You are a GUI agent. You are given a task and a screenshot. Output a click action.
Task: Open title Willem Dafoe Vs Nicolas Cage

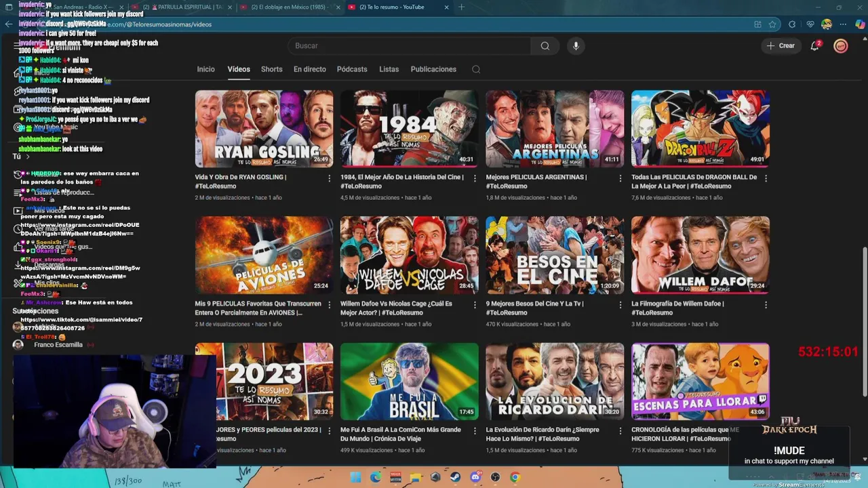[x=396, y=308]
